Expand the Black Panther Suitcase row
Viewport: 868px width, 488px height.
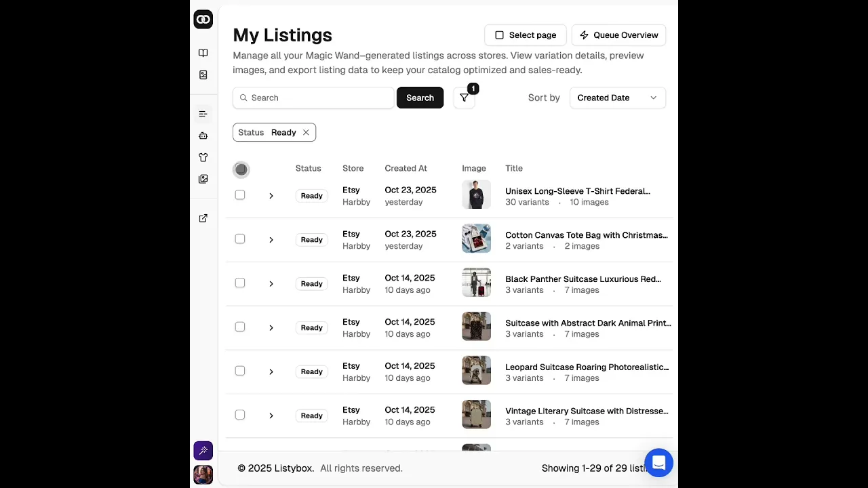(x=271, y=284)
